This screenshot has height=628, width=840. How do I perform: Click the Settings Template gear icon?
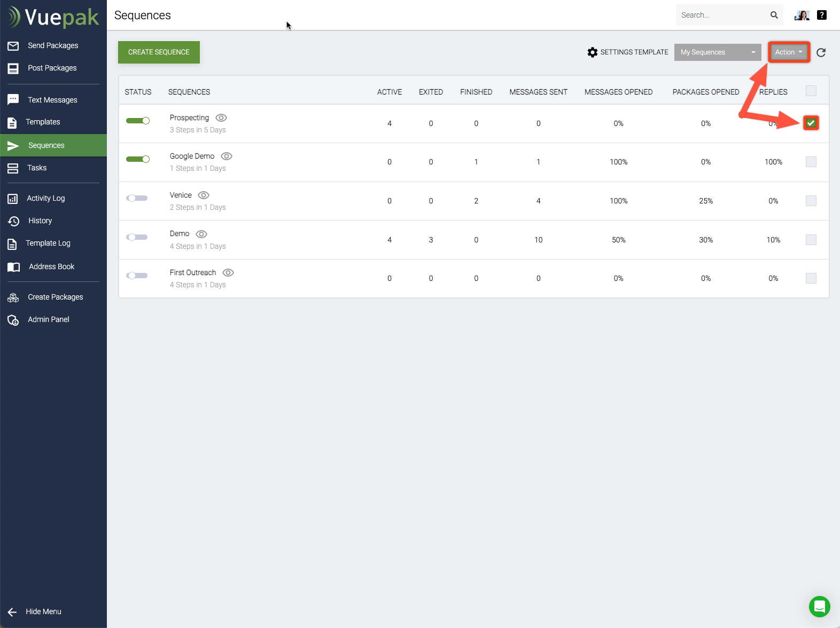coord(593,52)
